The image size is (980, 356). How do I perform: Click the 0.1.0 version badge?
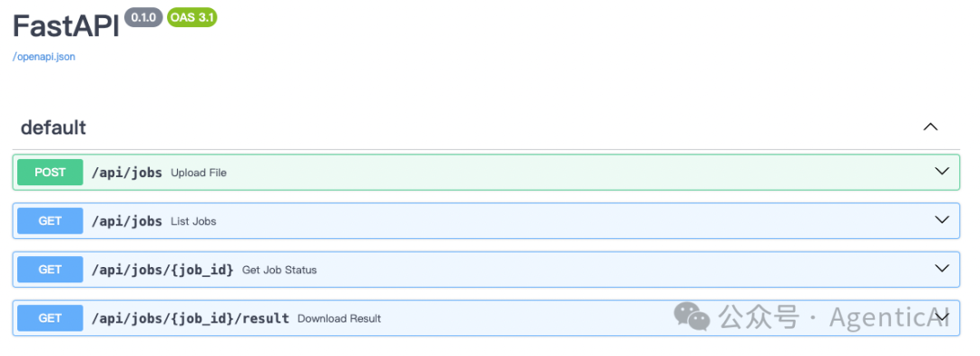click(143, 17)
